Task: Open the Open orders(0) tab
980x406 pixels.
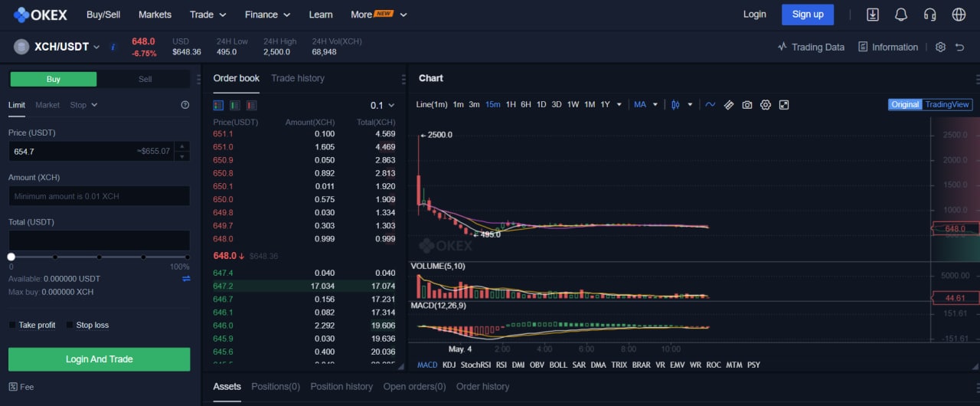Action: point(414,387)
